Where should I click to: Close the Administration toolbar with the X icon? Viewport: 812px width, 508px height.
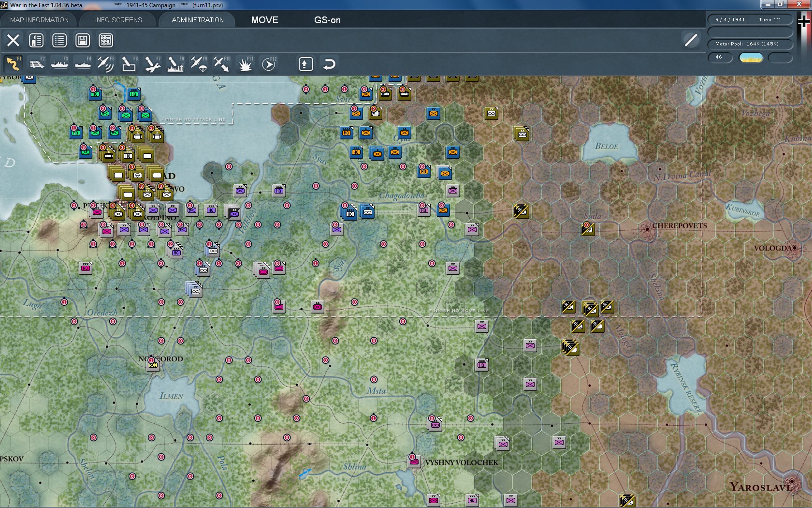[x=13, y=40]
